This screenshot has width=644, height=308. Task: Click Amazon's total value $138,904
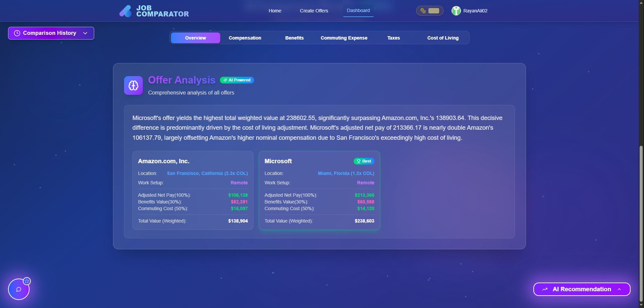(x=238, y=221)
